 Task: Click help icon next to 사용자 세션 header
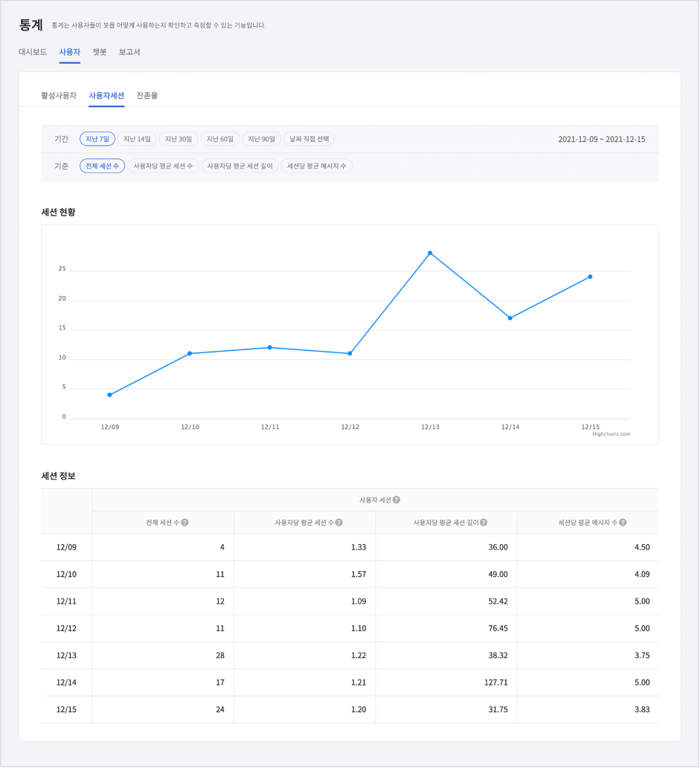[396, 500]
